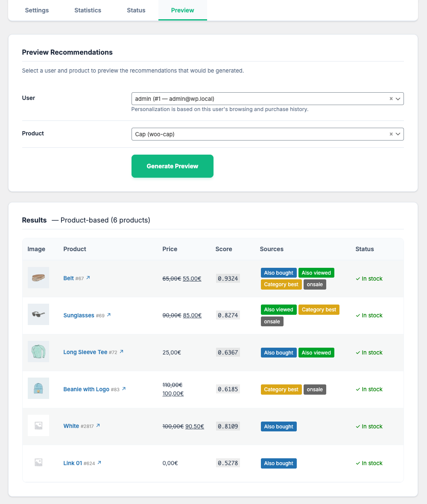Open Sunglasses external link arrow icon
This screenshot has height=504, width=427.
pyautogui.click(x=108, y=315)
